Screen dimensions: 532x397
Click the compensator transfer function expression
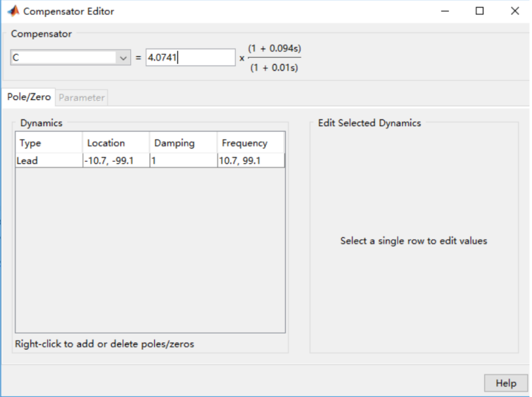[x=274, y=58]
